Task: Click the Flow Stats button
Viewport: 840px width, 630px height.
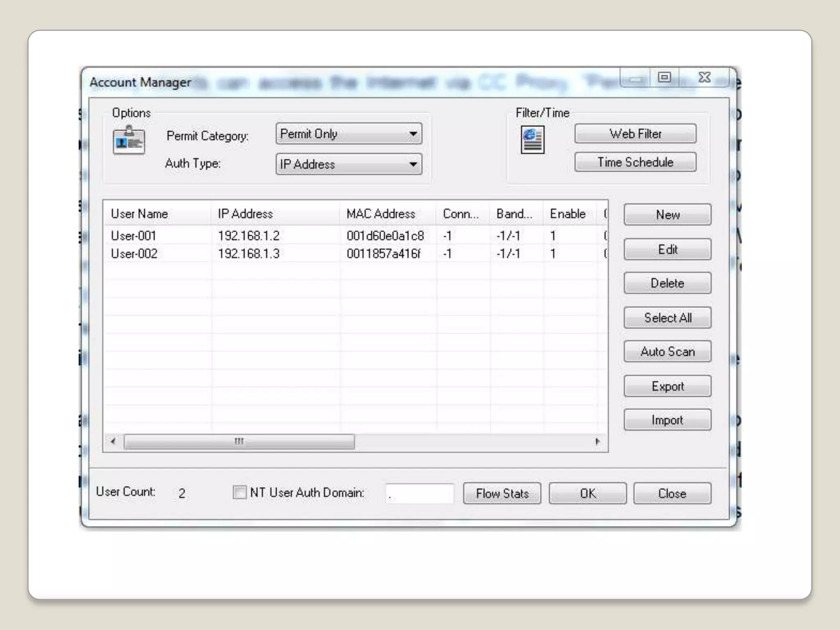Action: pos(502,493)
